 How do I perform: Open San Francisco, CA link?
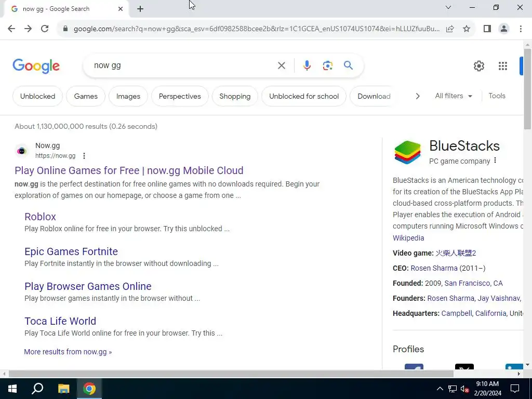pos(474,283)
